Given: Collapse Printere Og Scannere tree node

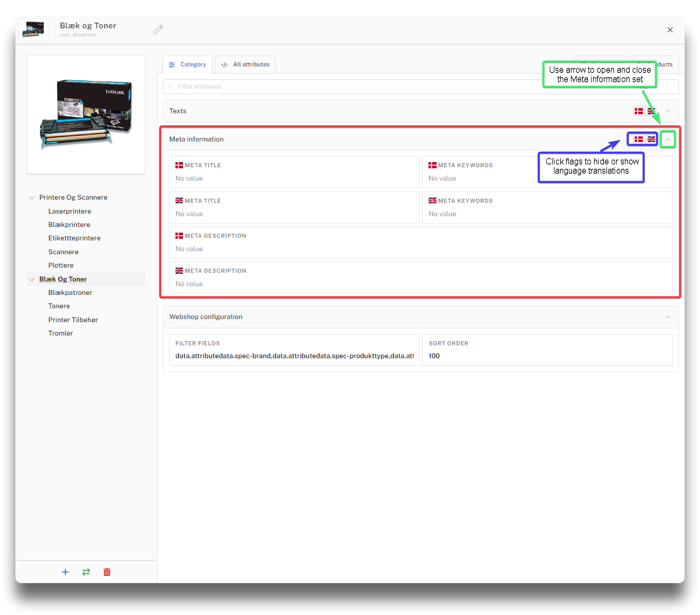Looking at the screenshot, I should [32, 198].
